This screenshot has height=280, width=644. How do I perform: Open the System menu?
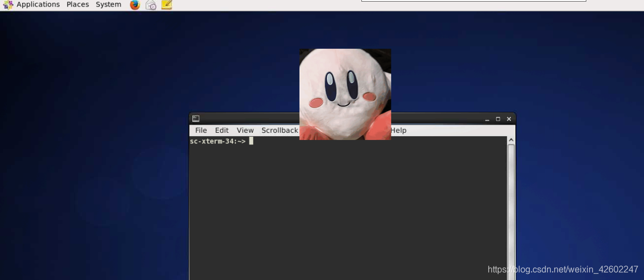click(109, 4)
